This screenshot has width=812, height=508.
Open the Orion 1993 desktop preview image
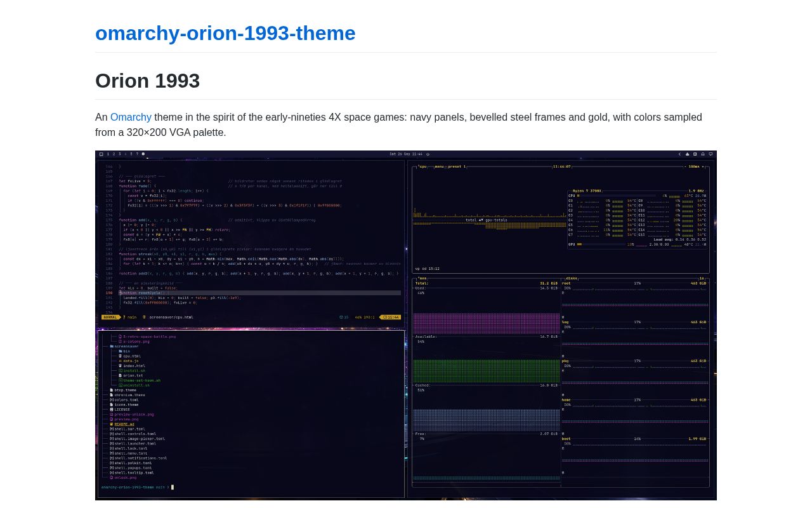[406, 325]
